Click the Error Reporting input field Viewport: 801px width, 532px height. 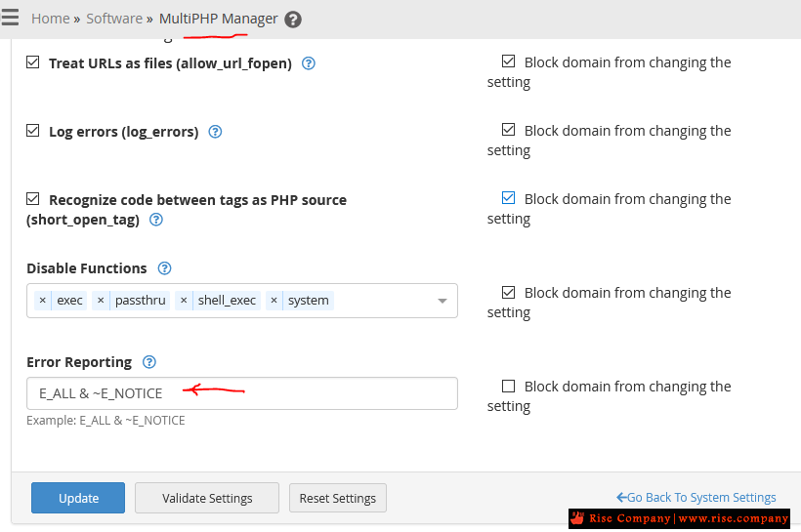[242, 393]
